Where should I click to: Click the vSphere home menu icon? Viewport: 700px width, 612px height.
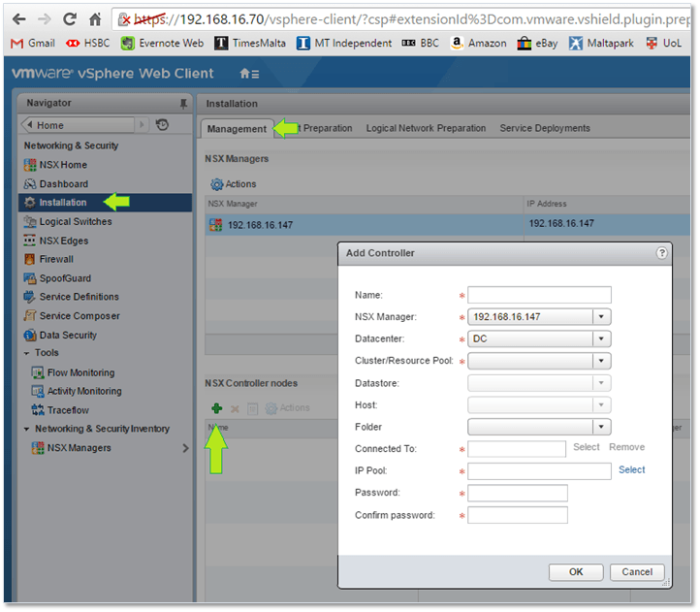pyautogui.click(x=249, y=74)
